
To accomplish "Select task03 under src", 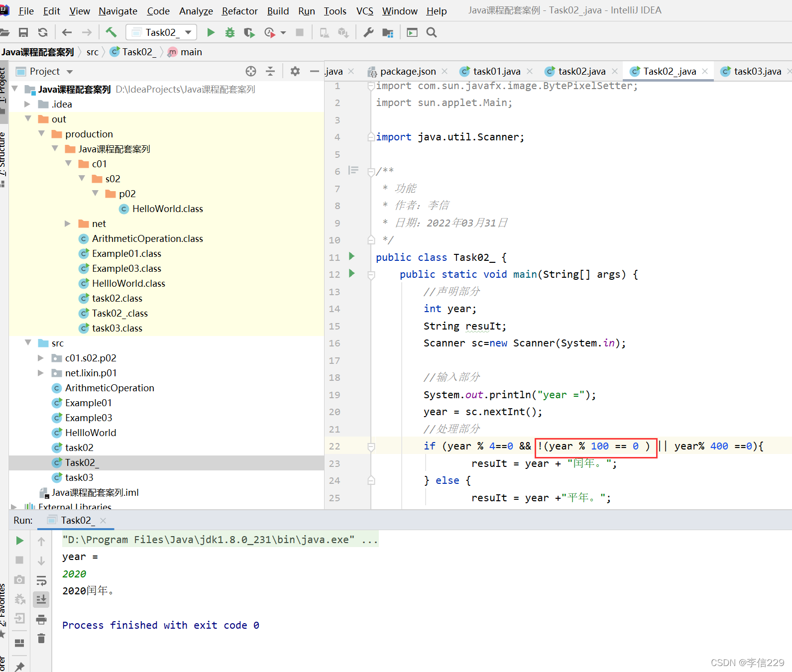I will (79, 477).
